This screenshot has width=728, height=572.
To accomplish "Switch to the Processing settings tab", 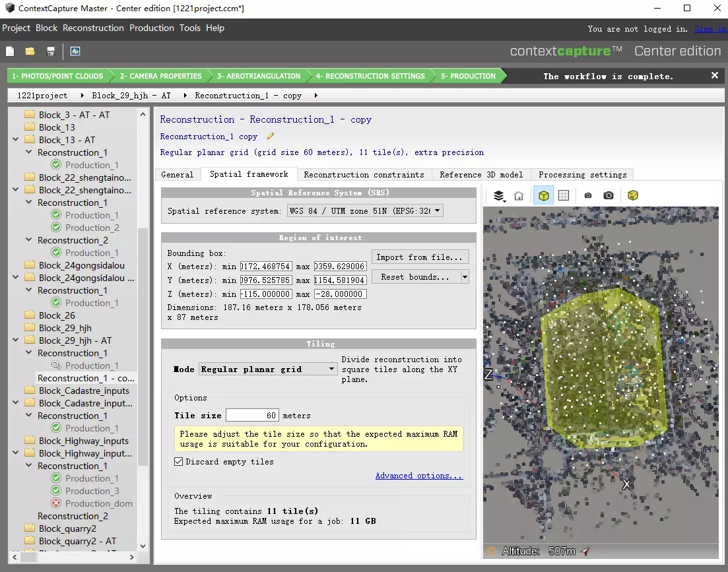I will [583, 175].
